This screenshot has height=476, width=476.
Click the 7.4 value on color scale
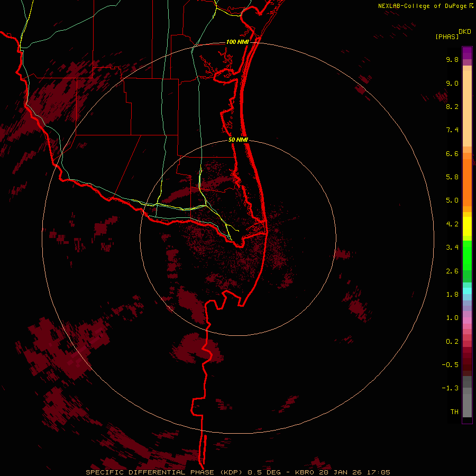click(452, 130)
